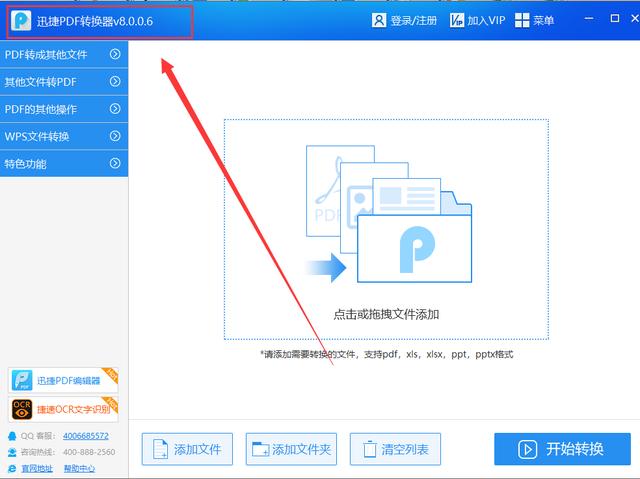Expand arrow next to WPS文件转换

(115, 136)
